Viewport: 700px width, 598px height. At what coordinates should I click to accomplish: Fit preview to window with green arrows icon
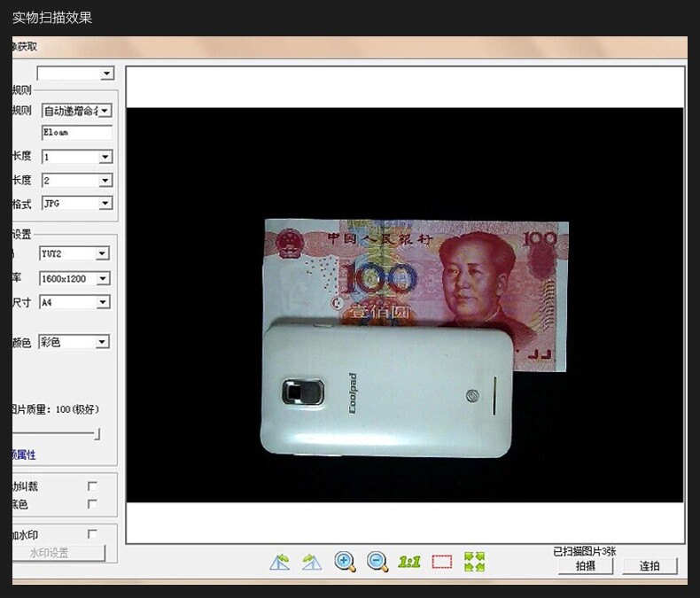(x=474, y=562)
